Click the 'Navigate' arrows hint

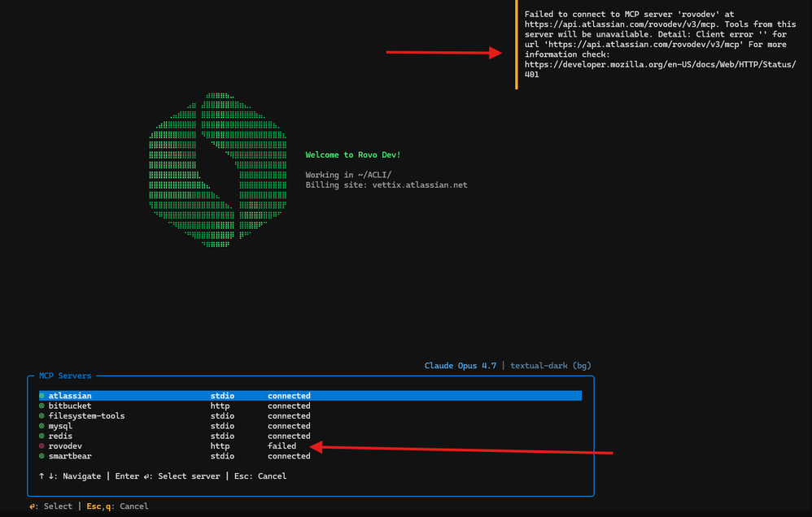coord(70,476)
